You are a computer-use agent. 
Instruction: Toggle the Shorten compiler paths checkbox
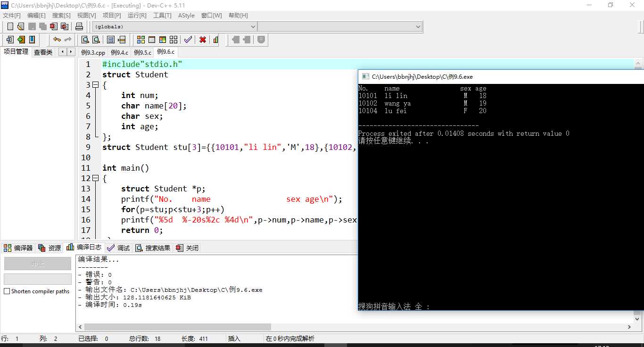tap(7, 291)
